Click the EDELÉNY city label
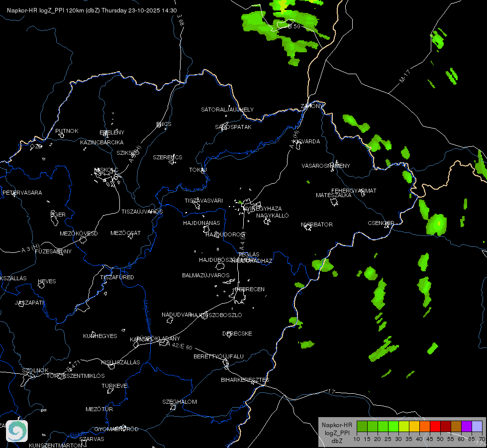Image resolution: width=487 pixels, height=448 pixels. (x=112, y=132)
